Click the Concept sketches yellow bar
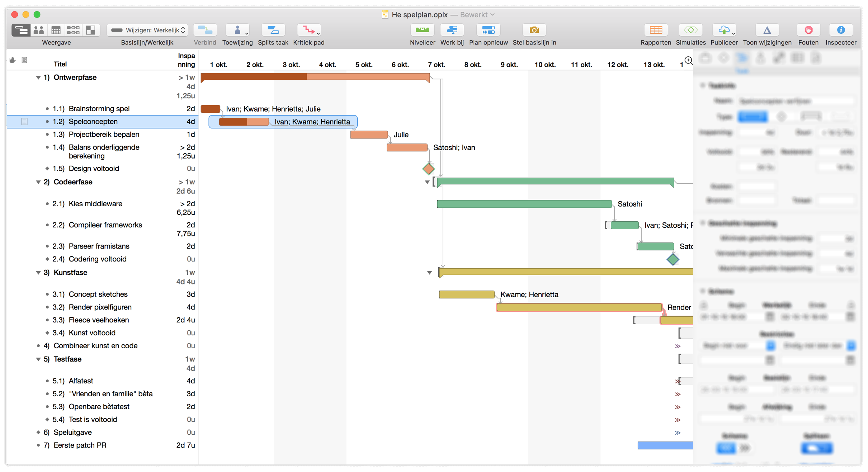This screenshot has height=472, width=868. pyautogui.click(x=467, y=294)
